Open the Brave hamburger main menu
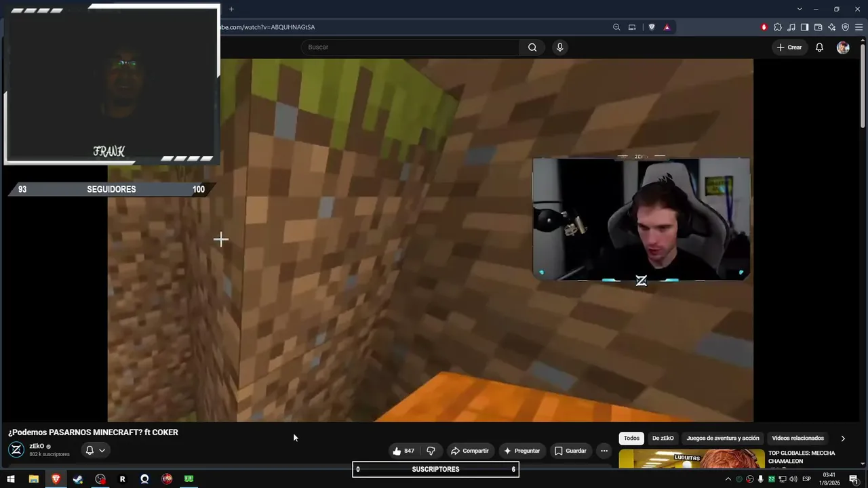Screen dimensions: 868x488 (x=859, y=27)
